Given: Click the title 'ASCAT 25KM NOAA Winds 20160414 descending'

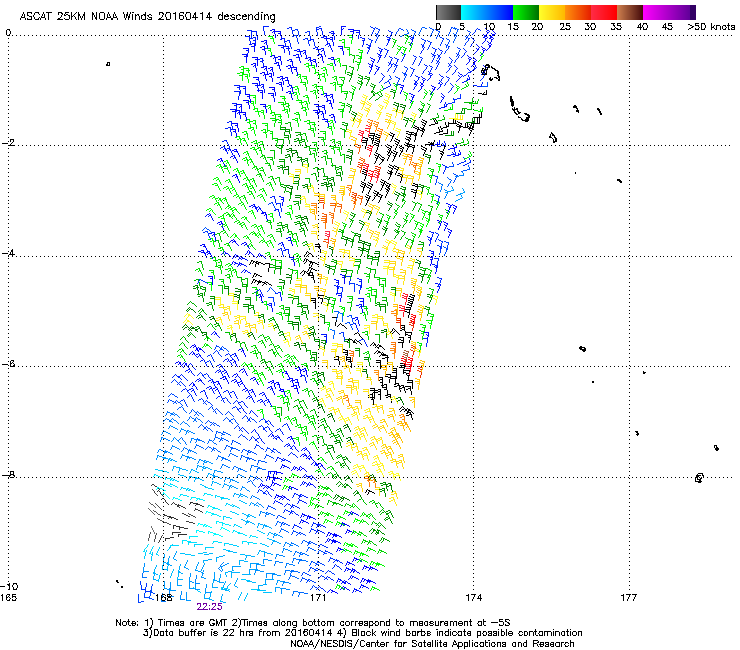Looking at the screenshot, I should click(x=147, y=17).
